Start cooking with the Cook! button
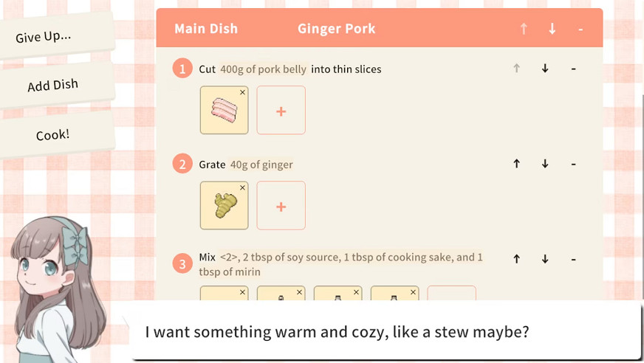This screenshot has width=644, height=363. point(53,135)
